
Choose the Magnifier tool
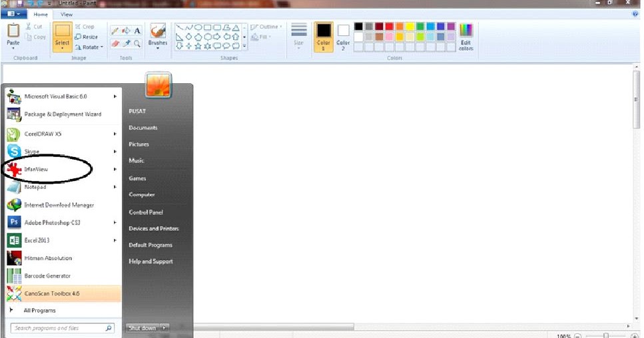(x=137, y=43)
